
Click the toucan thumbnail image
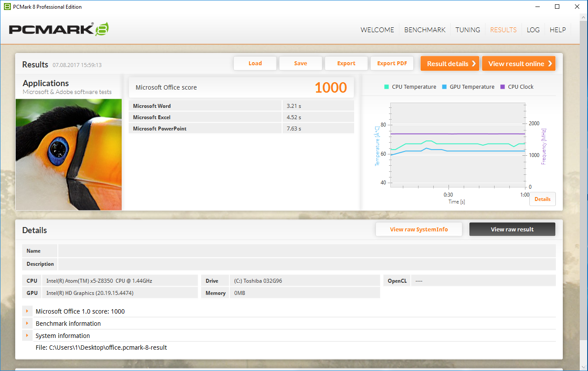pyautogui.click(x=69, y=154)
